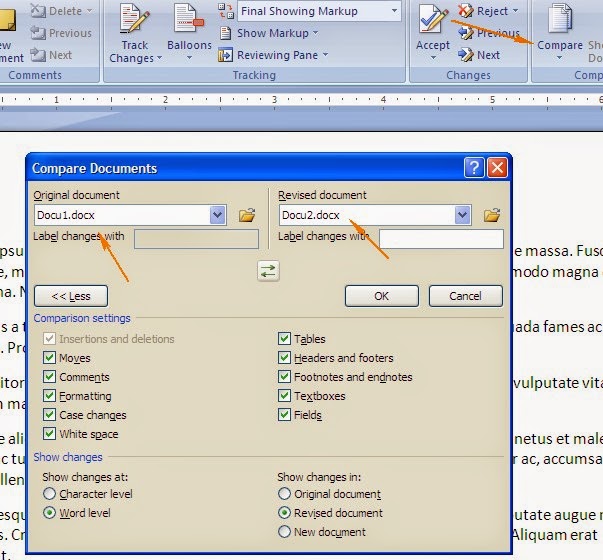Go to Previous comment
Screen dimensions: 603x560
[38, 33]
